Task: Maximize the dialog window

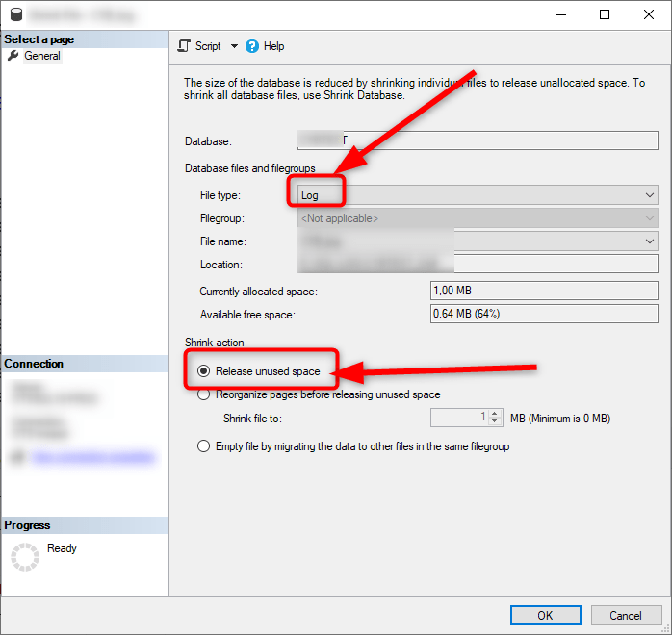Action: point(604,14)
